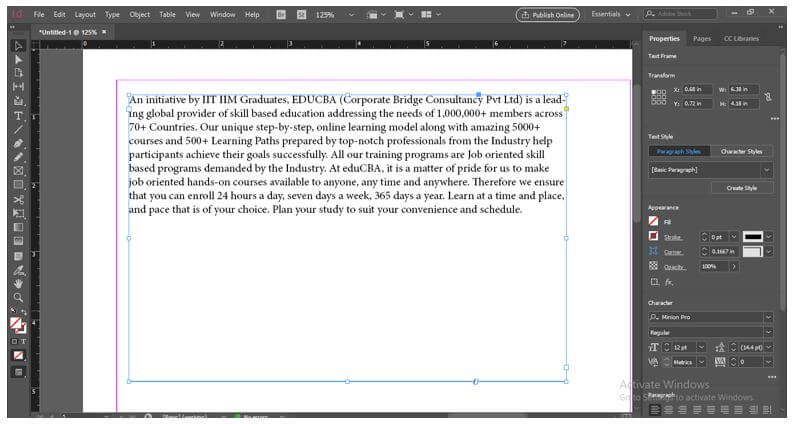Screen dimensions: 799x424
Task: Click the reference point locator grid
Action: [658, 97]
